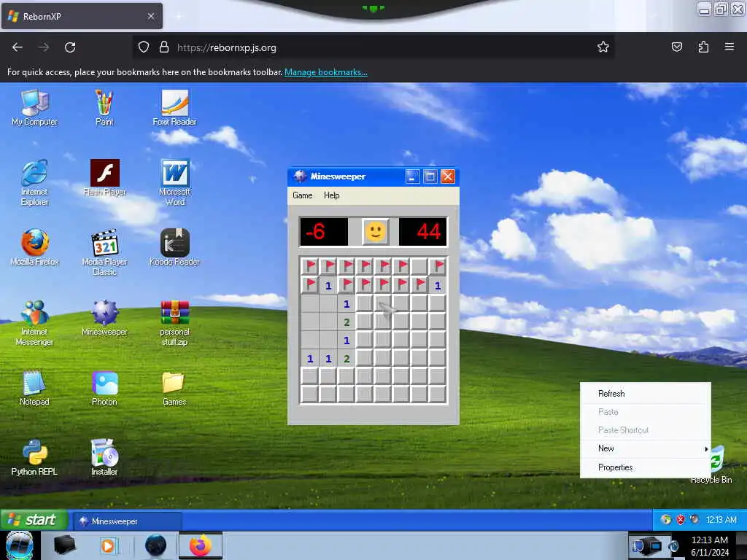
Task: Click the green 2 cell in Minesweeper's fourth row
Action: pyautogui.click(x=347, y=322)
